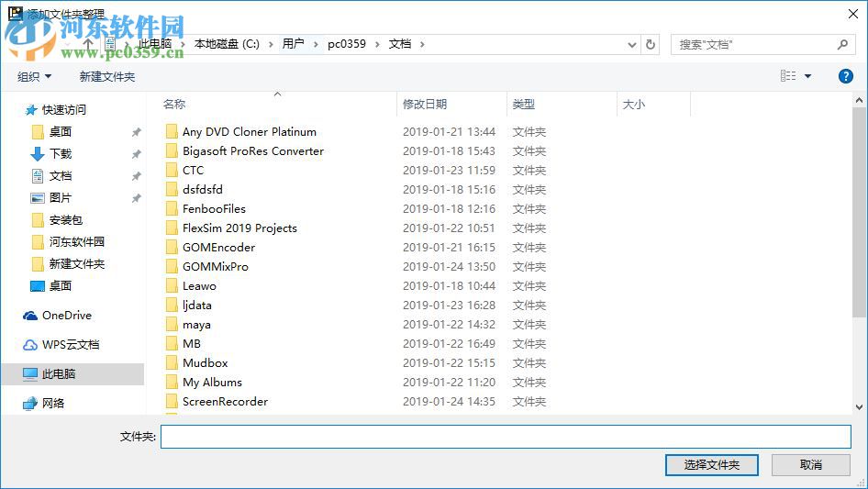Click folder icon next to dsfdsfd

coord(172,189)
